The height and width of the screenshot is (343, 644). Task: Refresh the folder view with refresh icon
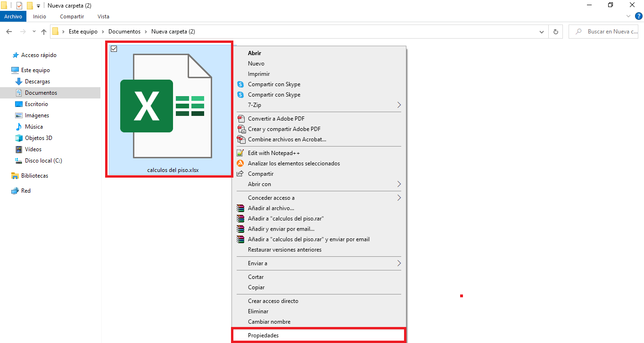click(556, 32)
